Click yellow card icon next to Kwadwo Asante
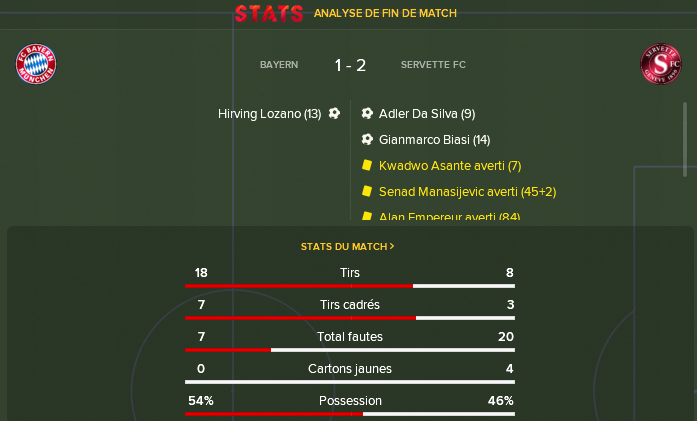697x421 pixels. point(367,165)
